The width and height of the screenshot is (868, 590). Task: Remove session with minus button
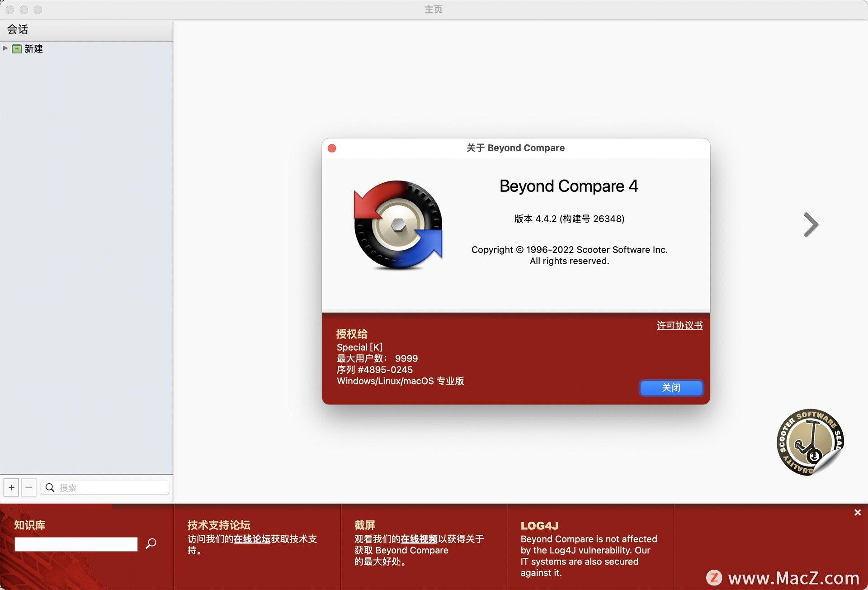29,487
